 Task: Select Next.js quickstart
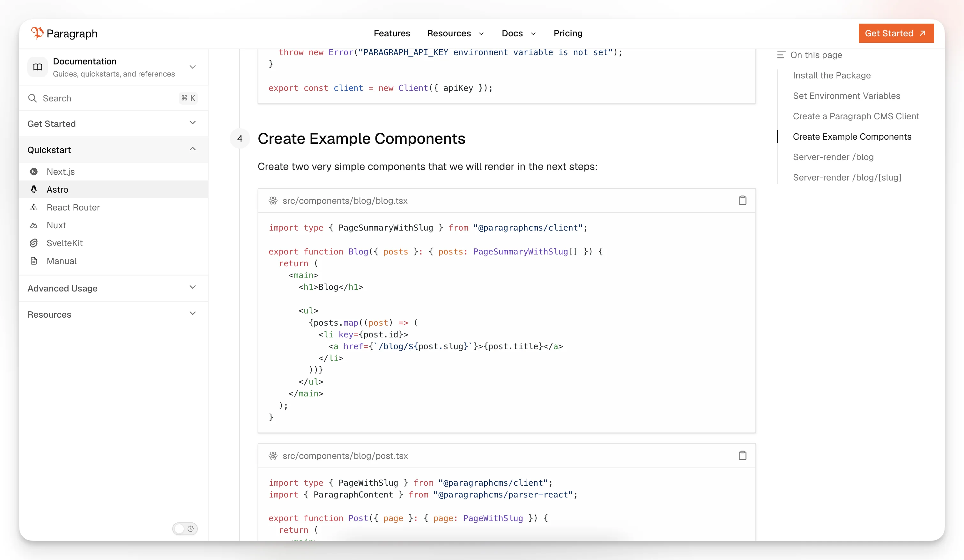(x=114, y=172)
